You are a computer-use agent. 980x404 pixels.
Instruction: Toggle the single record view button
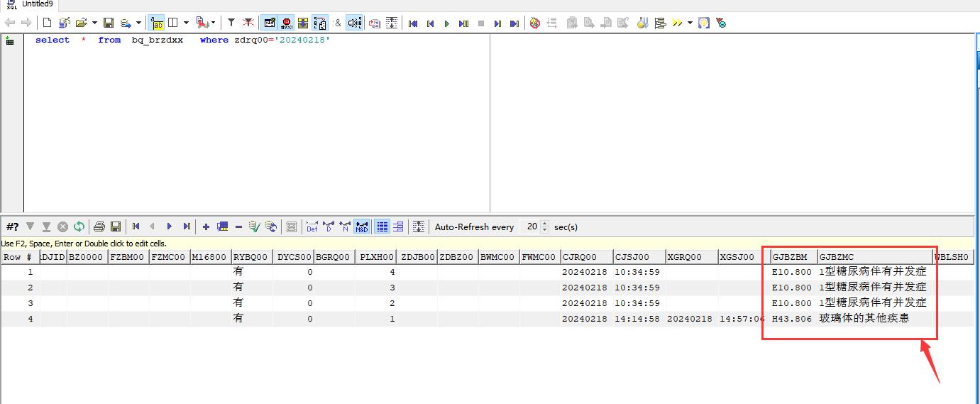tap(398, 226)
